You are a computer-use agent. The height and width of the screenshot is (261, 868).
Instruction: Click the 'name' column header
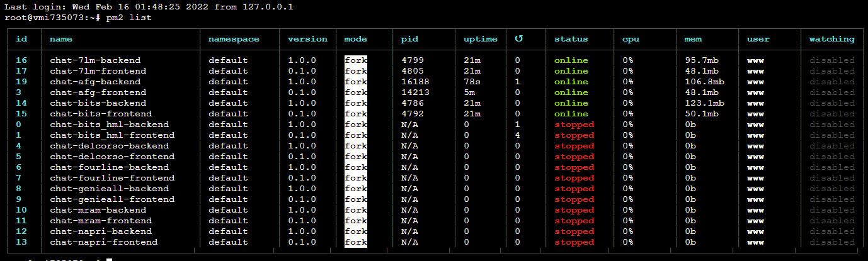click(61, 39)
